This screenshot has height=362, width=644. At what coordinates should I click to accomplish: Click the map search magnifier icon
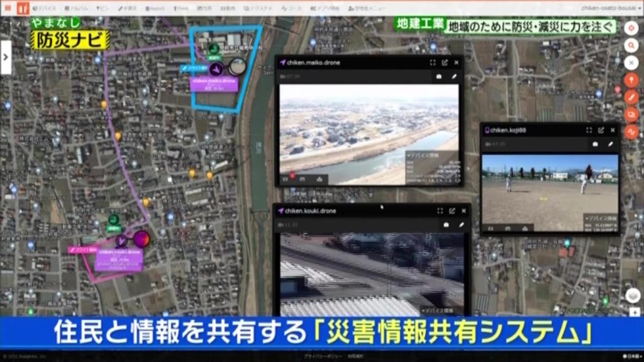[x=631, y=45]
